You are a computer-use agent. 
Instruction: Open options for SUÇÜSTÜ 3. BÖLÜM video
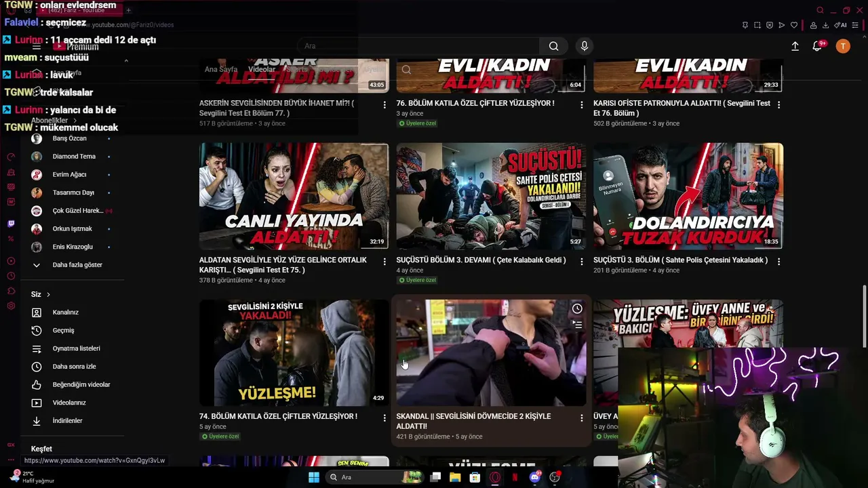778,262
